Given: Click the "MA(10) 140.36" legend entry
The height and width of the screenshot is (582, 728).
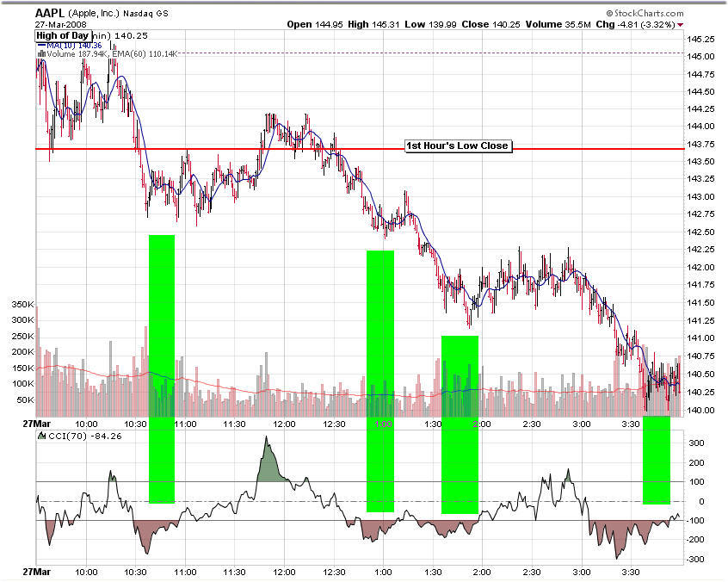Looking at the screenshot, I should (74, 46).
